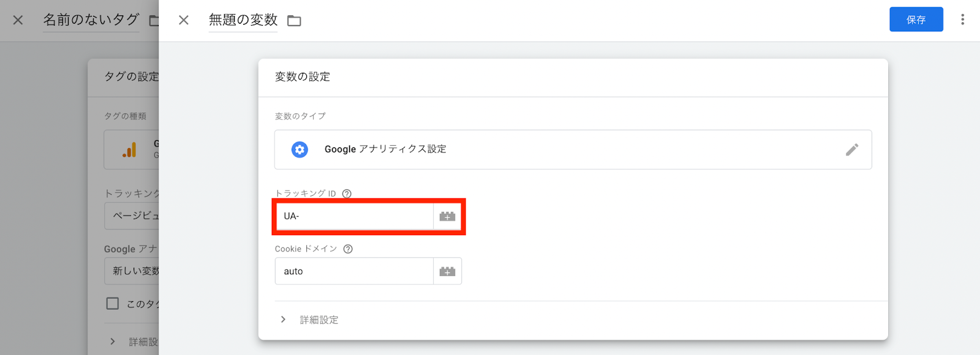Viewport: 980px width, 355px height.
Task: Toggle the override settings checkbox in tag panel
Action: [x=113, y=304]
